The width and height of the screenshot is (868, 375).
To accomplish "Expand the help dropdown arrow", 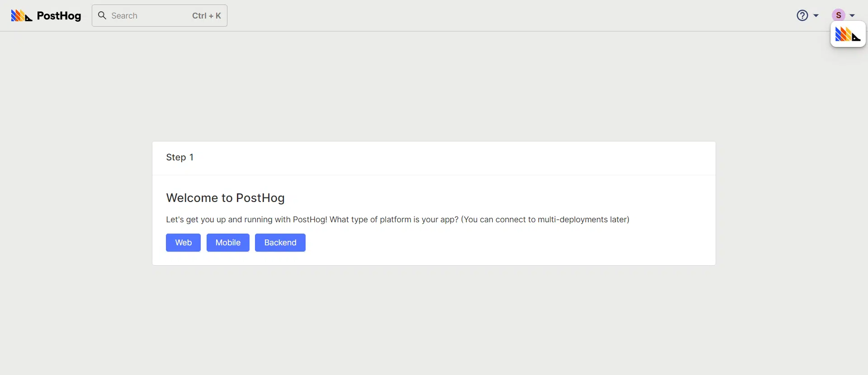I will click(816, 15).
